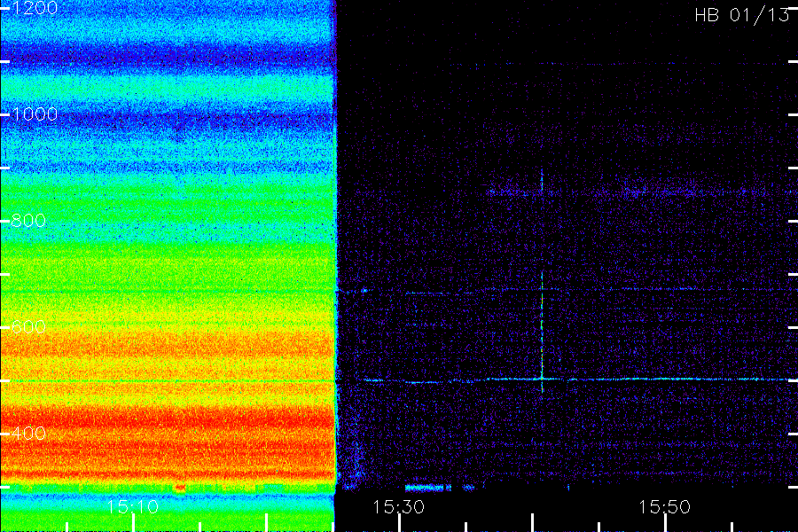The height and width of the screenshot is (532, 798).
Task: Click the 600 frequency axis label
Action: (x=28, y=326)
